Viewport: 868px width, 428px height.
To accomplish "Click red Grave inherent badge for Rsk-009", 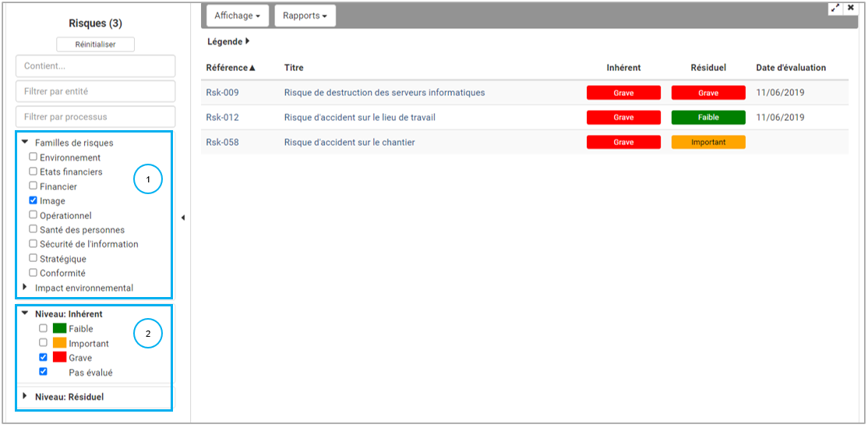I will coord(623,93).
